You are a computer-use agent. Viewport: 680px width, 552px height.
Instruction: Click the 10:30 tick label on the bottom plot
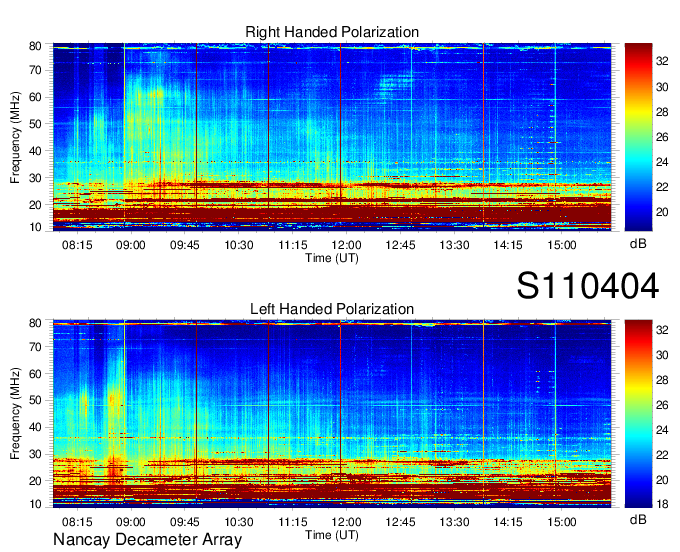(239, 522)
